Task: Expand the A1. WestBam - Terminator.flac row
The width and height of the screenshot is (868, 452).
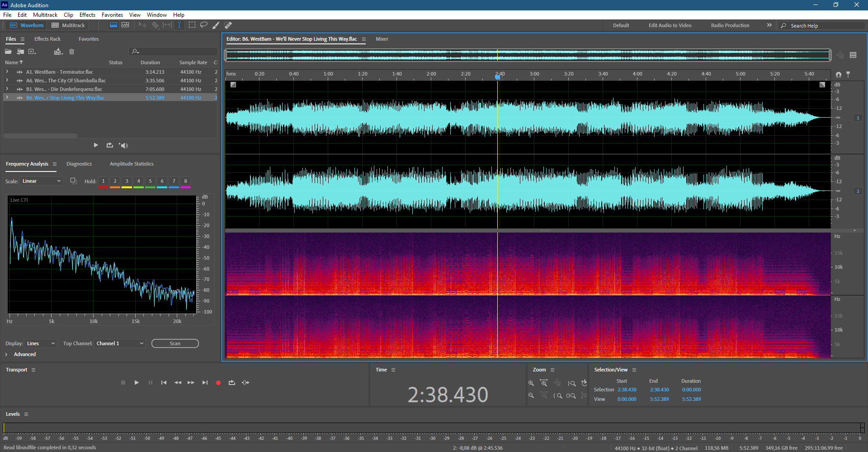Action: pos(7,71)
